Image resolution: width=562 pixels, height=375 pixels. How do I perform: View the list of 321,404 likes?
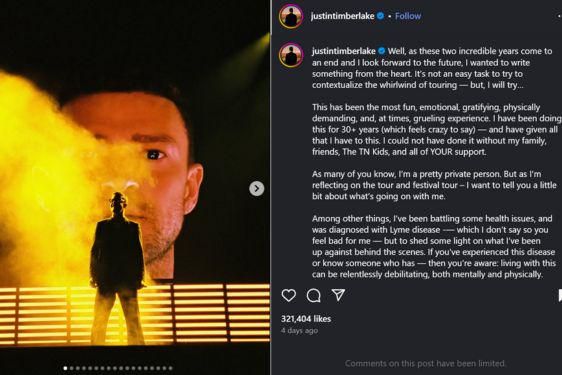click(306, 319)
